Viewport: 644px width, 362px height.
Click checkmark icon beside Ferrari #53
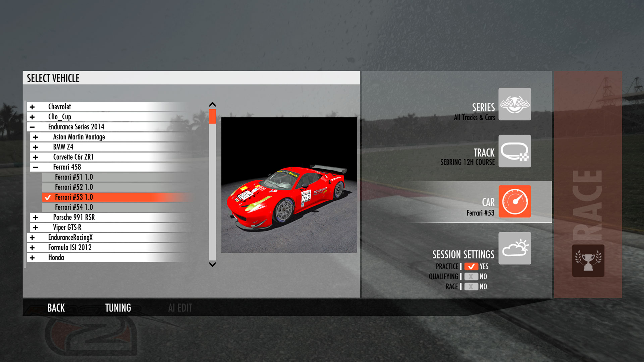coord(48,197)
